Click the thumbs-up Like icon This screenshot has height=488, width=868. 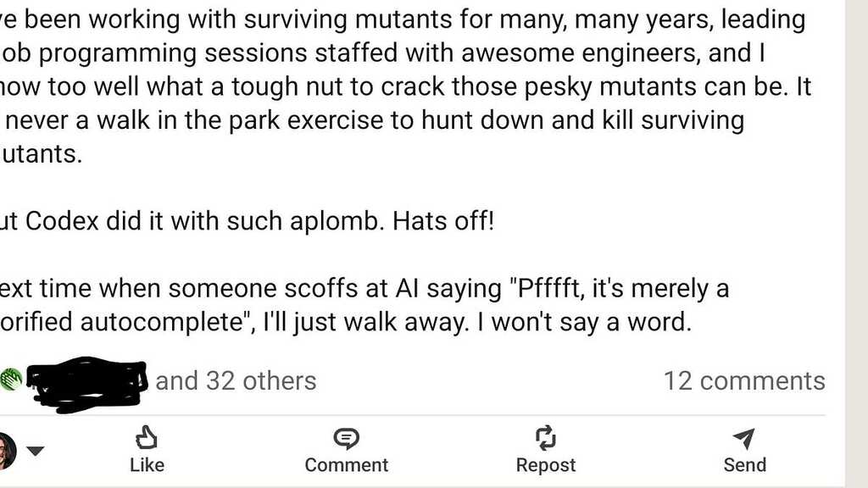click(147, 438)
